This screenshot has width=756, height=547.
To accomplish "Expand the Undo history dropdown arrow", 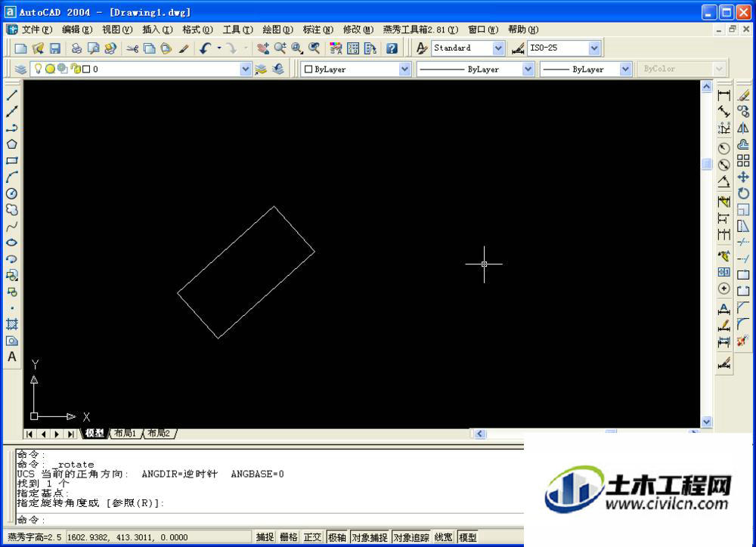I will 219,48.
